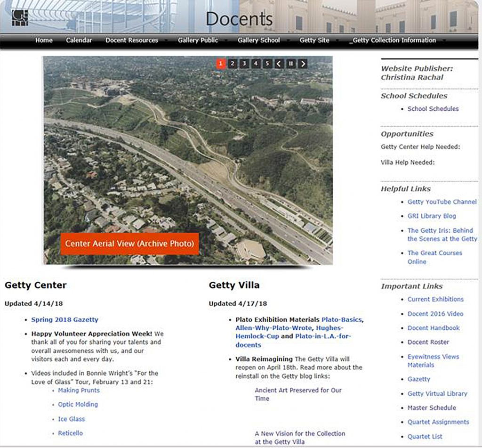Open the Quartet List link
Viewport: 482px width, 448px height.
[425, 437]
